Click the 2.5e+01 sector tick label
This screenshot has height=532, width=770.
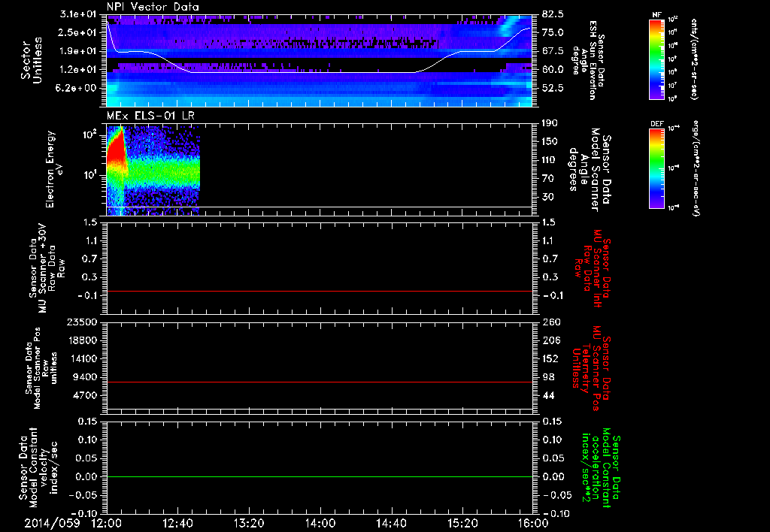point(78,32)
